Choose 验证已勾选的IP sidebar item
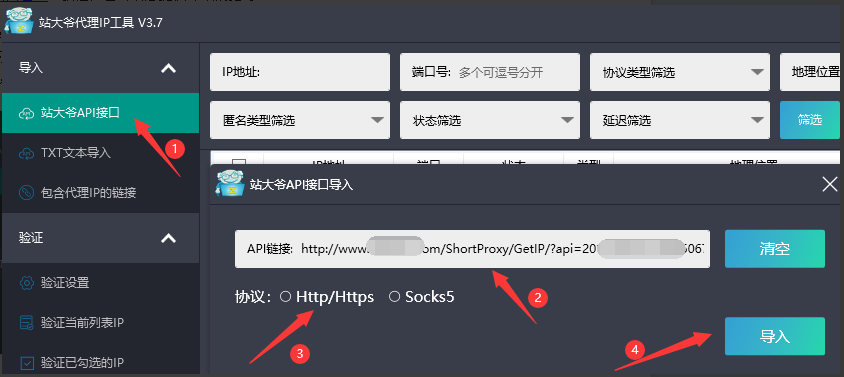Viewport: 844px width, 377px height. click(x=100, y=362)
